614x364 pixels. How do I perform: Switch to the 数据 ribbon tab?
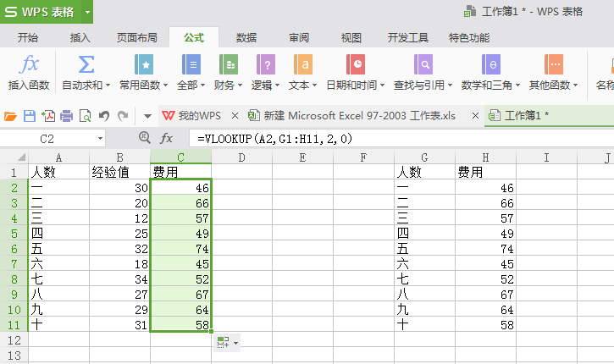point(246,37)
